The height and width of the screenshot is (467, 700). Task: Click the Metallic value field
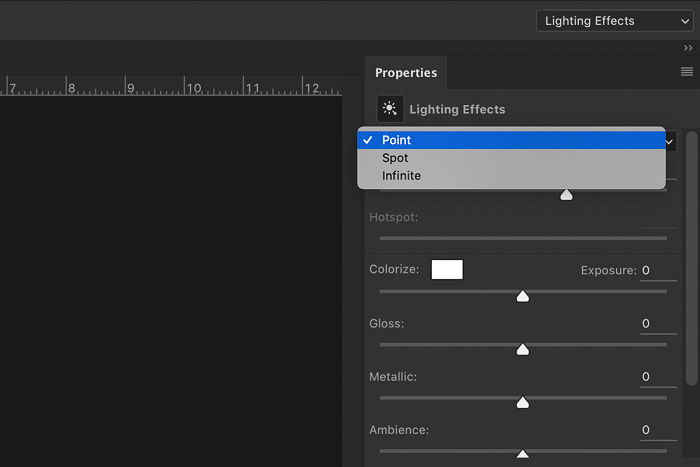(658, 377)
